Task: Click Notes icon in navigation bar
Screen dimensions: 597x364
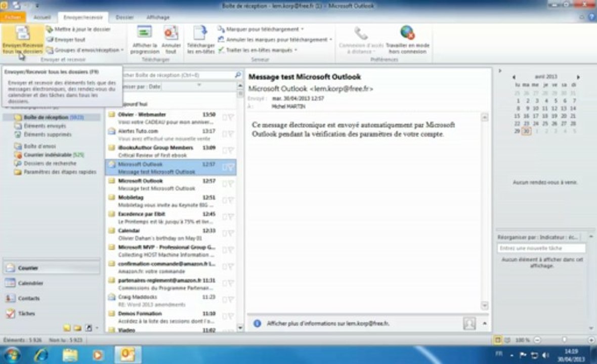Action: coord(67,328)
